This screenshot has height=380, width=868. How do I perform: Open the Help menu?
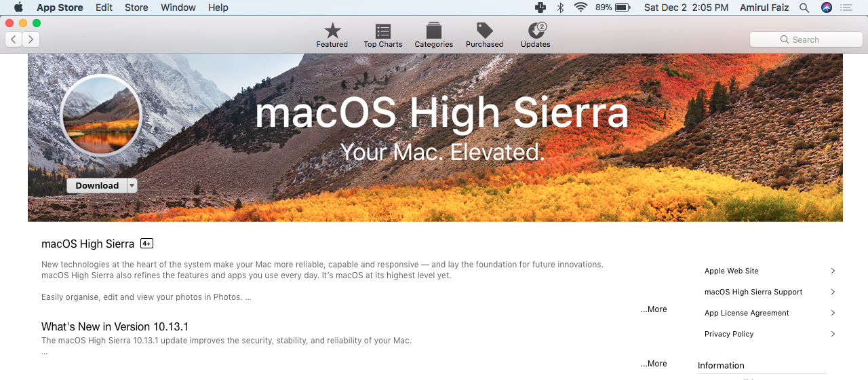click(218, 7)
